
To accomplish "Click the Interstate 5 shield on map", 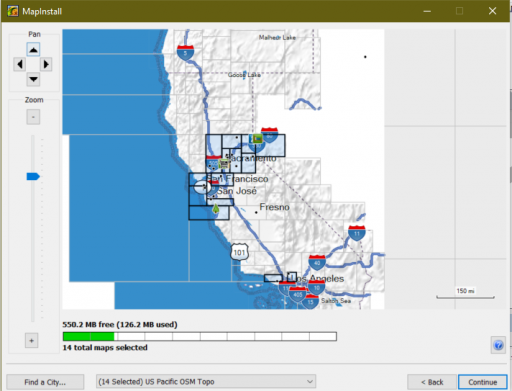I will pos(185,52).
